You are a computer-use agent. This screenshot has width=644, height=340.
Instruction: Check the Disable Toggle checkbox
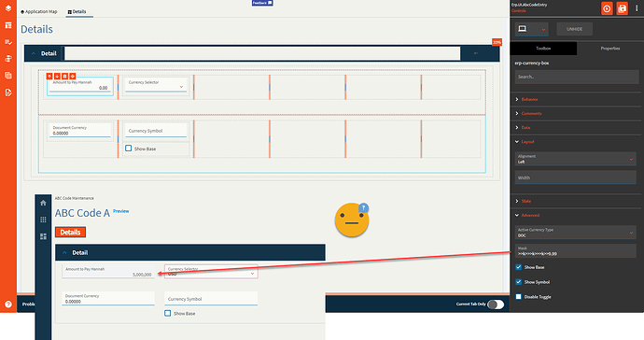coord(519,297)
